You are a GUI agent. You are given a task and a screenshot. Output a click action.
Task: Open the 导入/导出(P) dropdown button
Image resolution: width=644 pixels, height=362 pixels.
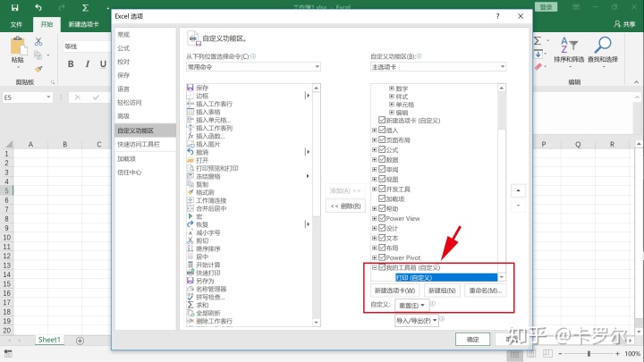tap(417, 321)
